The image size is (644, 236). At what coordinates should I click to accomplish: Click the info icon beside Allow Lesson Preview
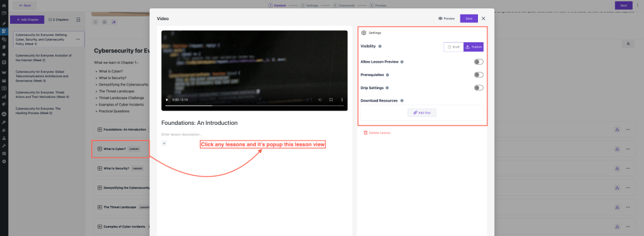[x=402, y=62]
